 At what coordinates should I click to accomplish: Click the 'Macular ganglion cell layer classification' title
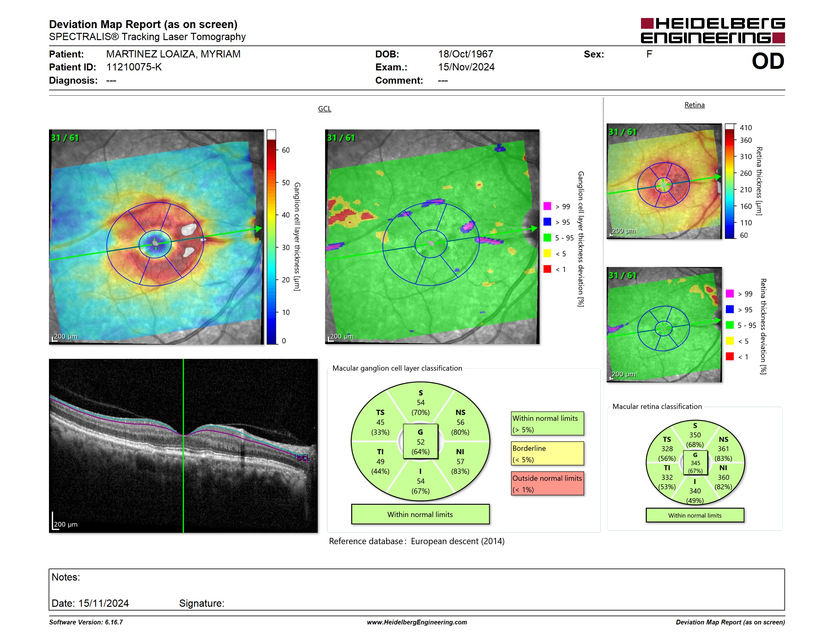coord(397,368)
